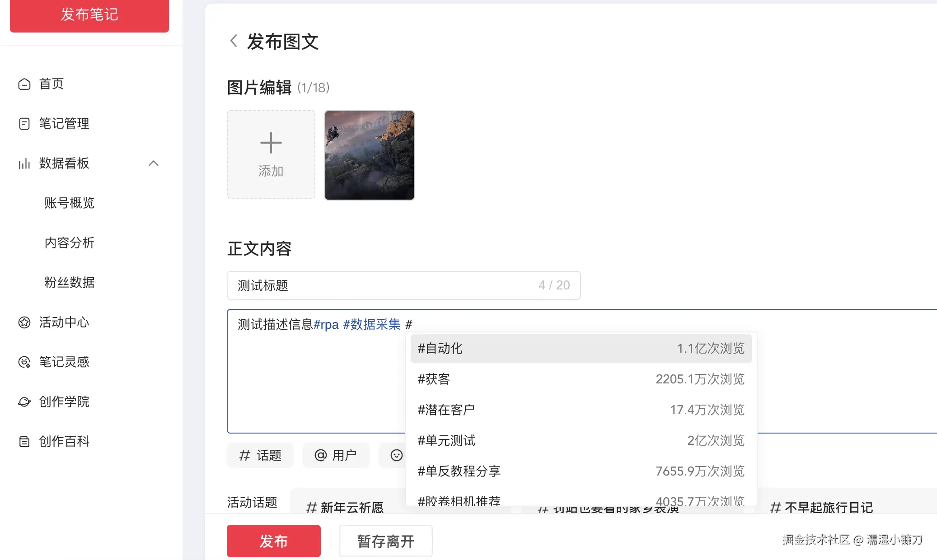Click the 数据看板 bar-chart icon

point(24,164)
